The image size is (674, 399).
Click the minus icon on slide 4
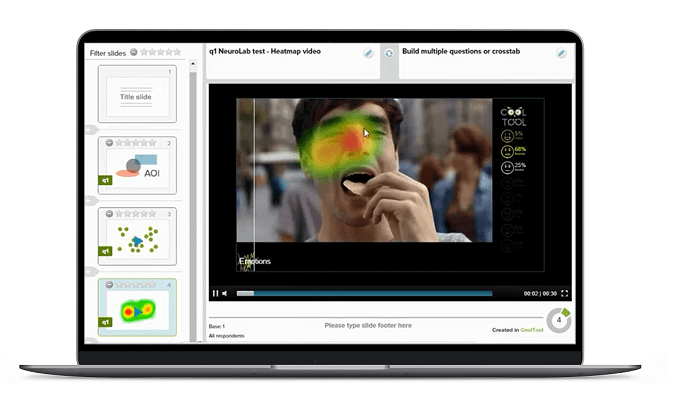[x=109, y=285]
